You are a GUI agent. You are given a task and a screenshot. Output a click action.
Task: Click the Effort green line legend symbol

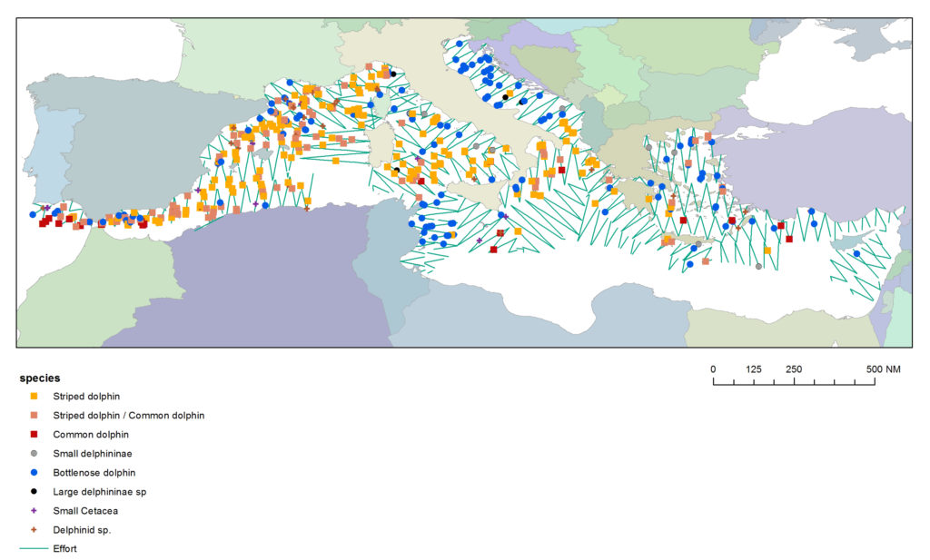[x=34, y=549]
